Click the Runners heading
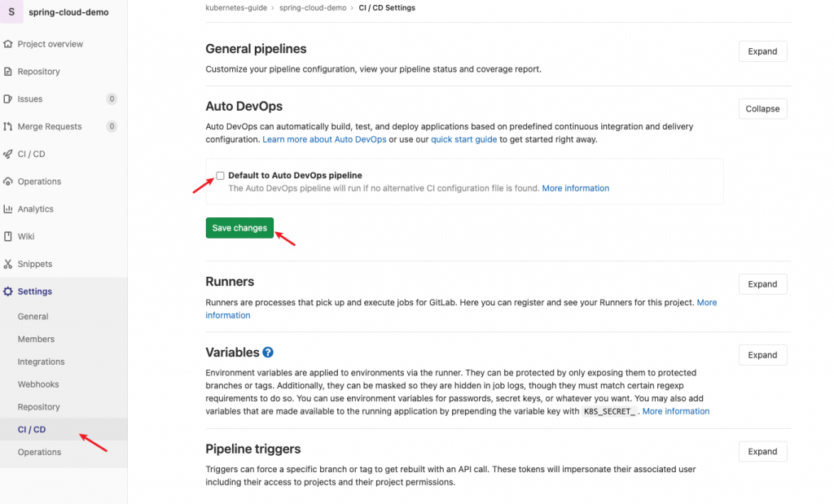The image size is (834, 504). coord(230,282)
